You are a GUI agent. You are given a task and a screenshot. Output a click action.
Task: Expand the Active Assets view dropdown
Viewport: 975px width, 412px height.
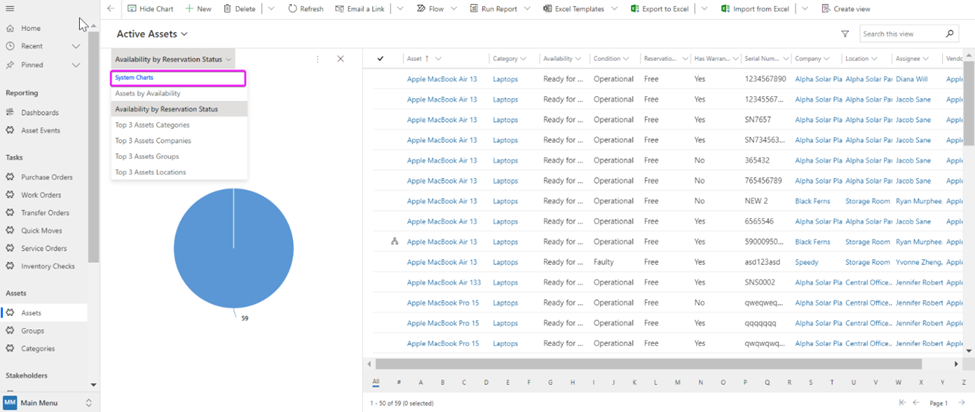click(x=184, y=34)
